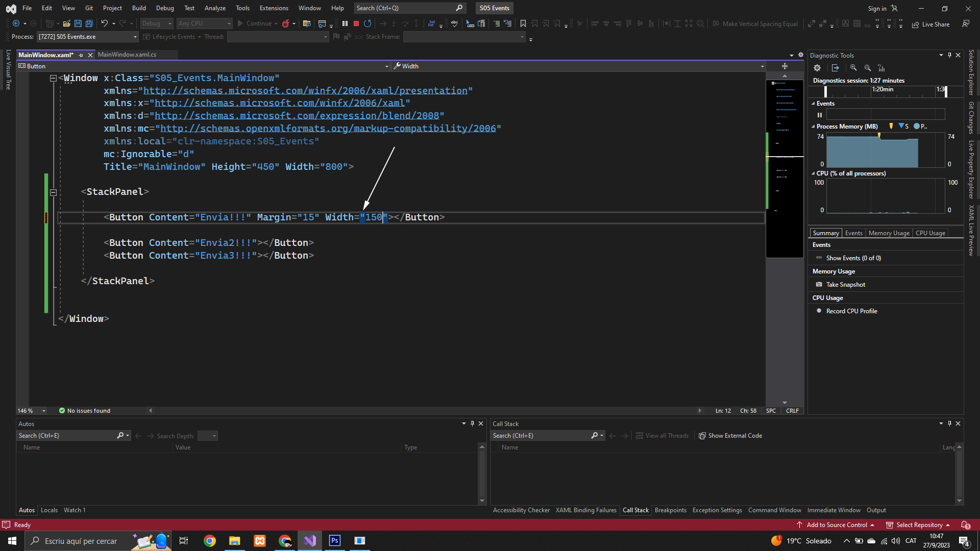Click the Show Events link

point(853,258)
